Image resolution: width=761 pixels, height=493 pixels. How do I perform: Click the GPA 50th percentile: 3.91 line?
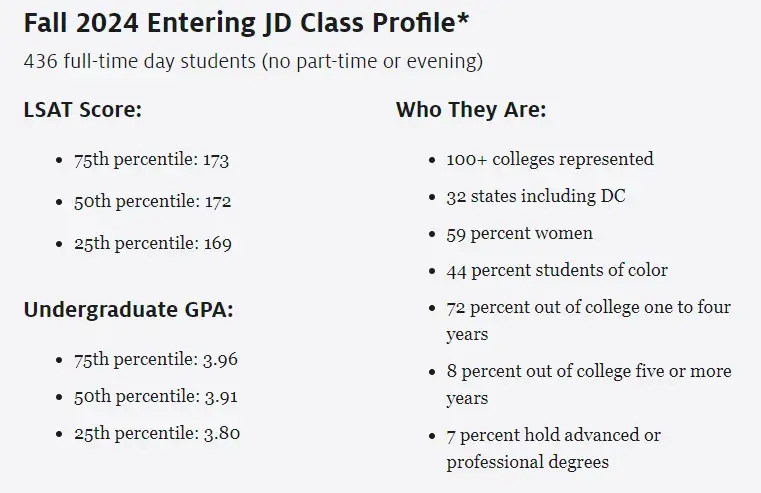tap(156, 396)
